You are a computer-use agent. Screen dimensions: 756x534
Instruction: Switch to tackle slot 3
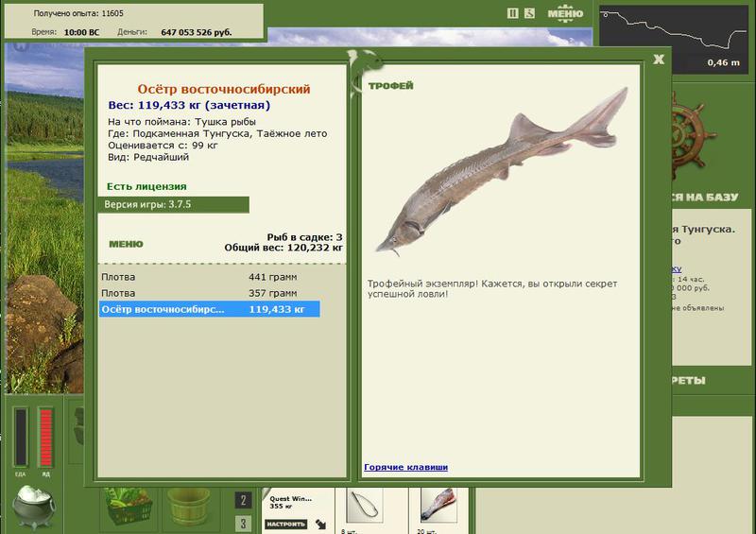pyautogui.click(x=243, y=524)
